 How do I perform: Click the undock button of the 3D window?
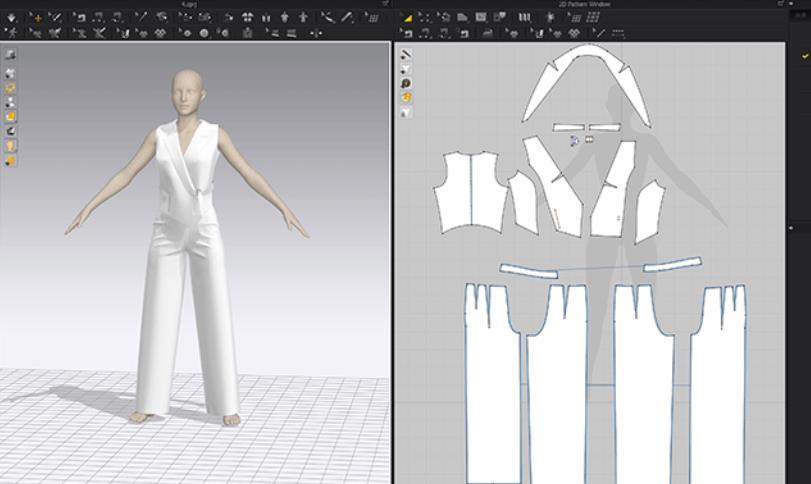(x=386, y=5)
